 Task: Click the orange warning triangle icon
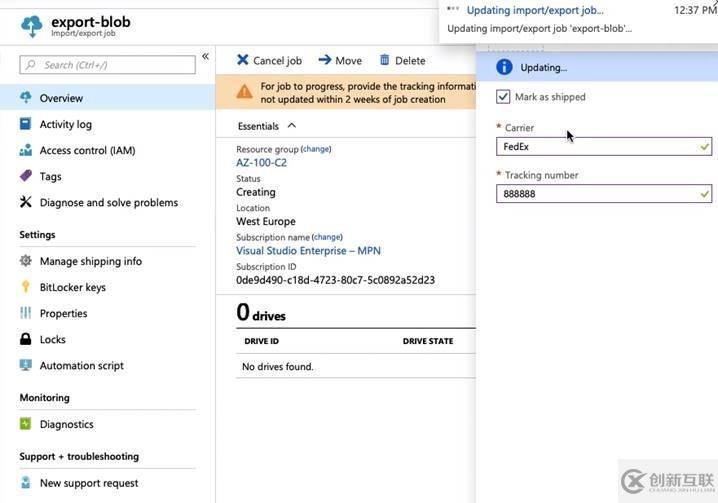click(x=245, y=92)
